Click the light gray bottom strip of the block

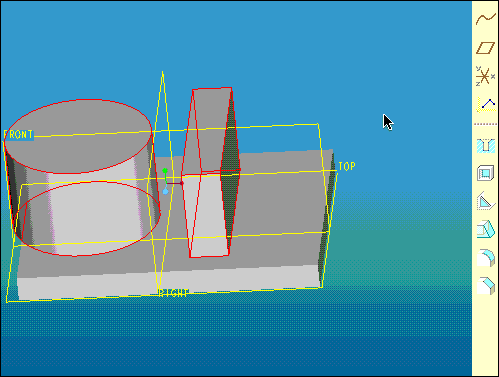coord(168,281)
